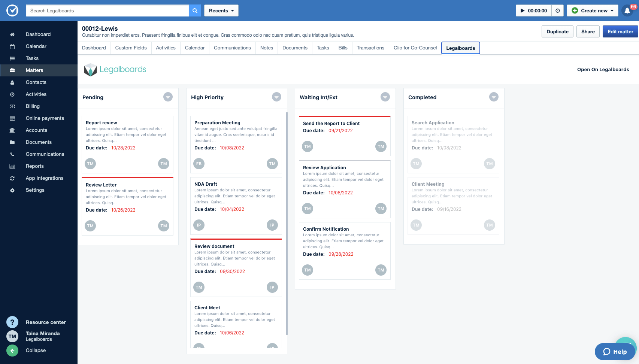This screenshot has height=364, width=639.
Task: Click the App Integrations sidebar item
Action: point(39,178)
